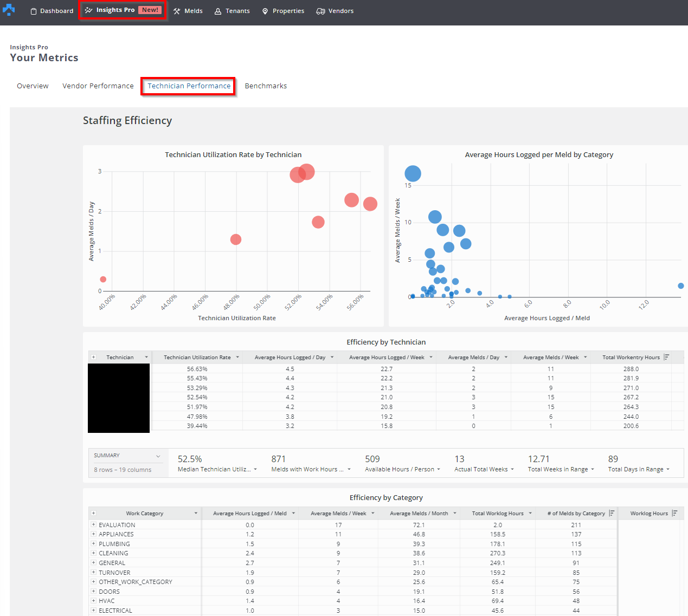Expand the EVALUATION category row
Viewport: 688px width, 616px height.
[x=94, y=524]
